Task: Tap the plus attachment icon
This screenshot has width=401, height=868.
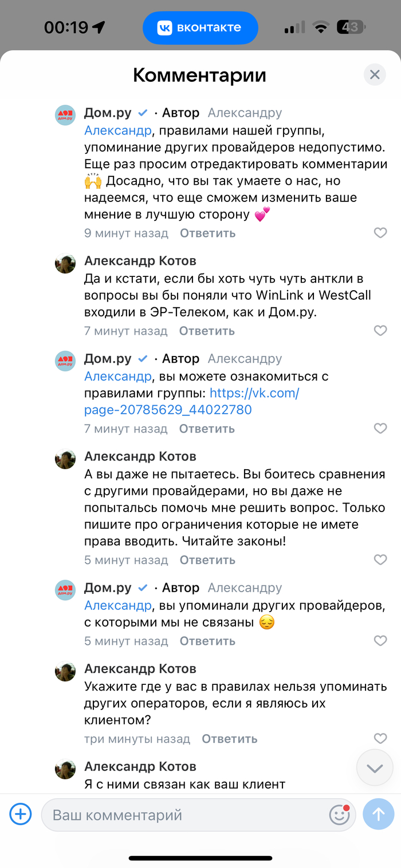Action: [21, 814]
